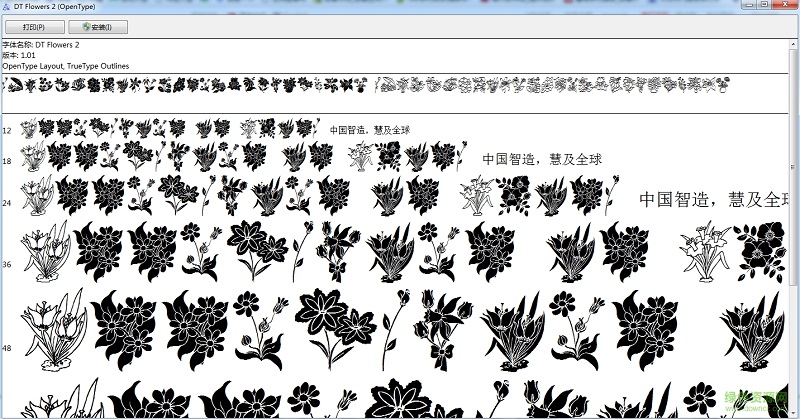Click the 字体名称: DT Flowers 2 line
800x419 pixels.
pyautogui.click(x=41, y=45)
